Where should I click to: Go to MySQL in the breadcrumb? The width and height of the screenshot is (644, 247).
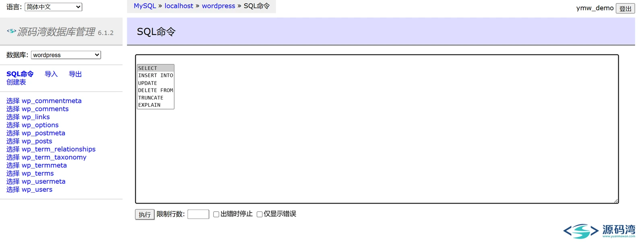coord(145,6)
